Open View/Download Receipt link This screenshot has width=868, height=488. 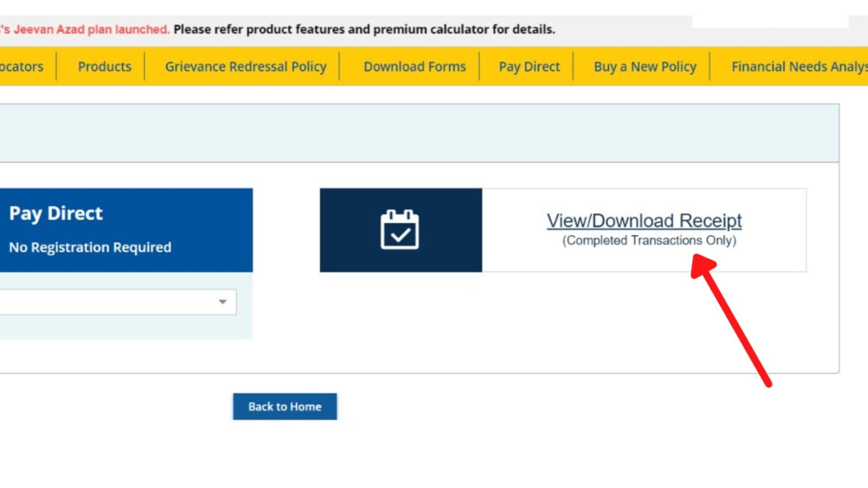pyautogui.click(x=645, y=221)
